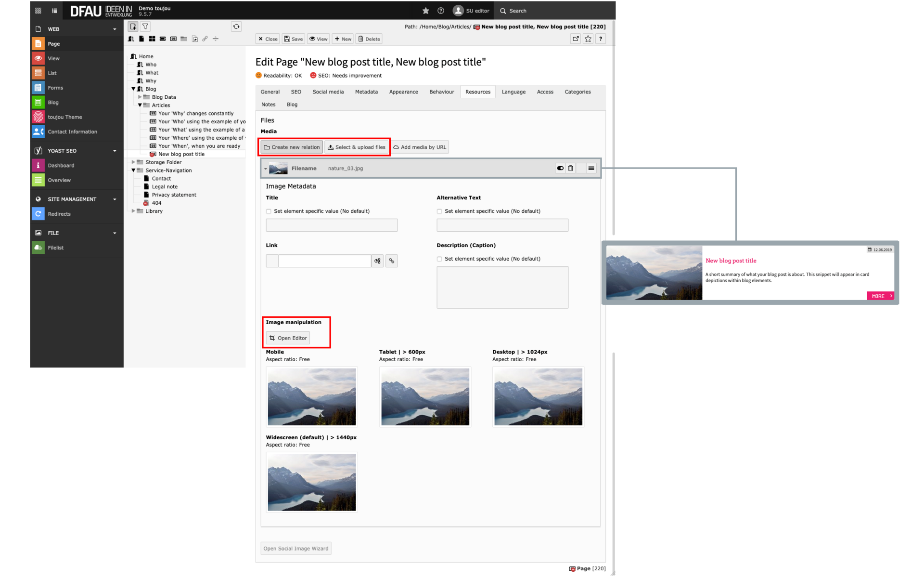Image resolution: width=924 pixels, height=578 pixels.
Task: Open the Categories tab of the page editor
Action: (x=577, y=92)
